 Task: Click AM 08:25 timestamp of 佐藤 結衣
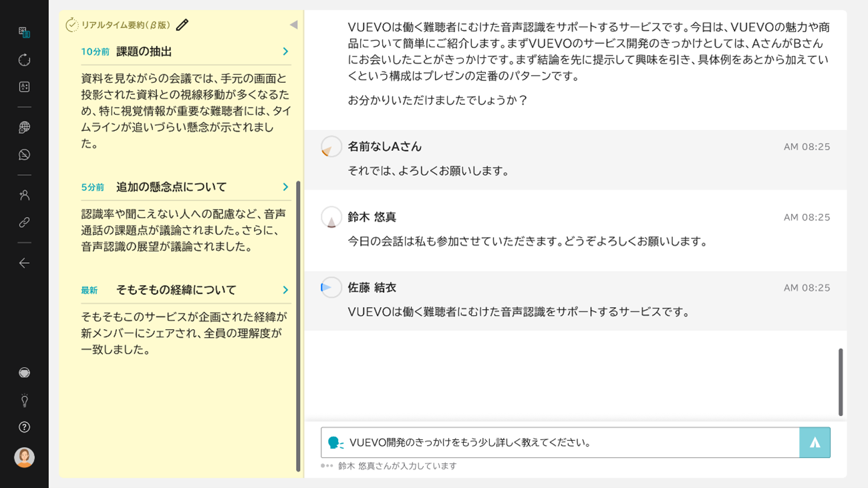807,288
